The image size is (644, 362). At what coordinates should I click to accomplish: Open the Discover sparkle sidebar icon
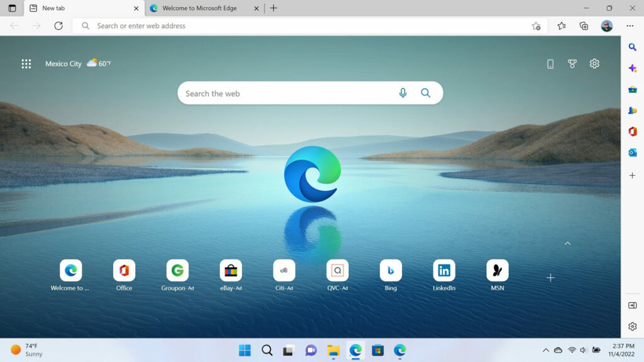click(x=633, y=69)
